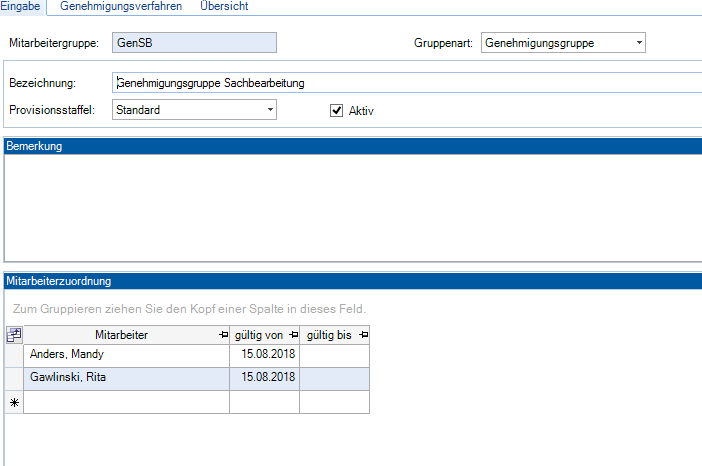Click inside the Bemerkung text area
The image size is (702, 466).
tap(350, 205)
